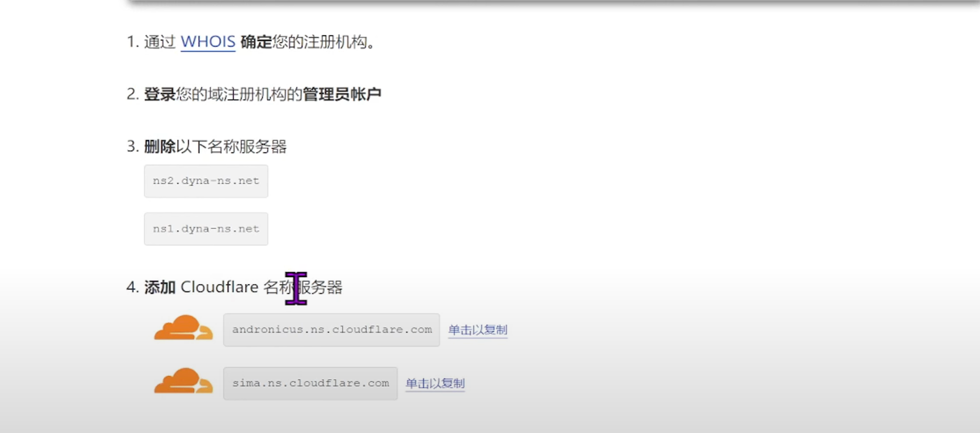Screen dimensions: 980x433
Task: Click the Cloudflare cloud icon beside andronicus nameserver
Action: click(184, 327)
